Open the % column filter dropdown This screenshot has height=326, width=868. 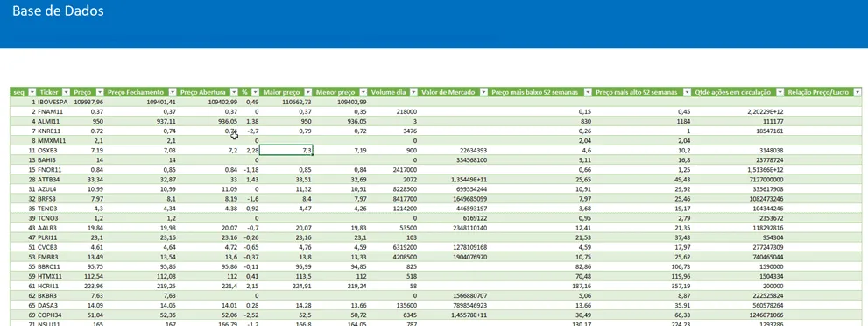point(255,92)
